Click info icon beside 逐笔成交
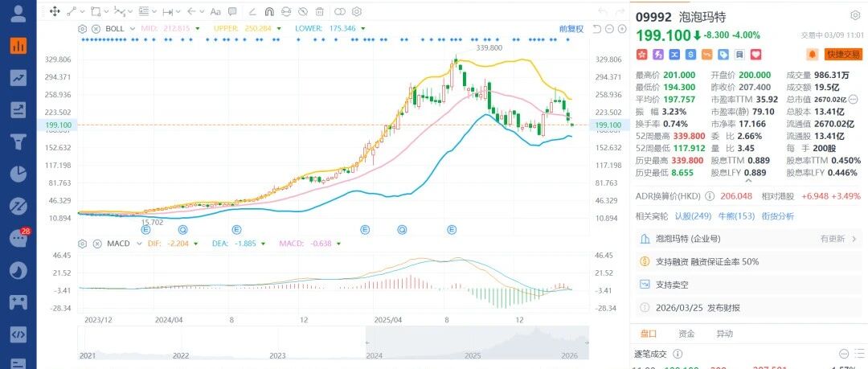868x369 pixels. 677,354
